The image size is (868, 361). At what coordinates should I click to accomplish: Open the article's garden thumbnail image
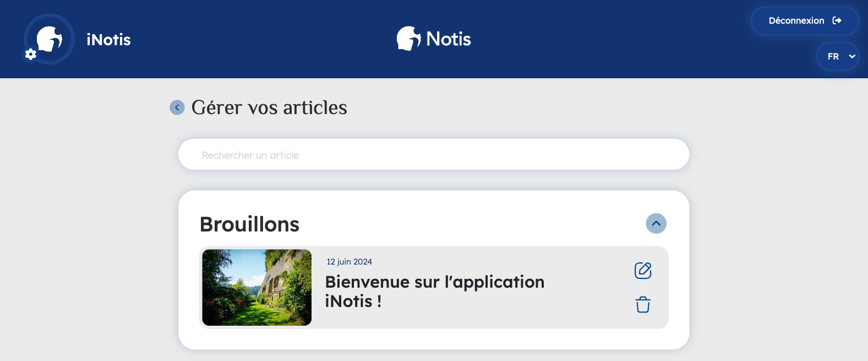tap(257, 288)
